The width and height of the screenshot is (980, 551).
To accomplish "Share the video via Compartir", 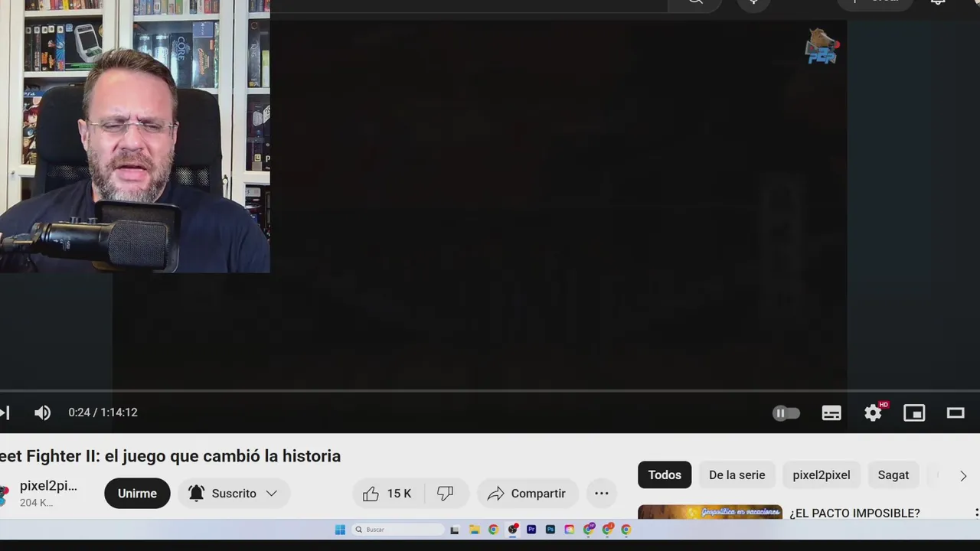I will coord(527,494).
